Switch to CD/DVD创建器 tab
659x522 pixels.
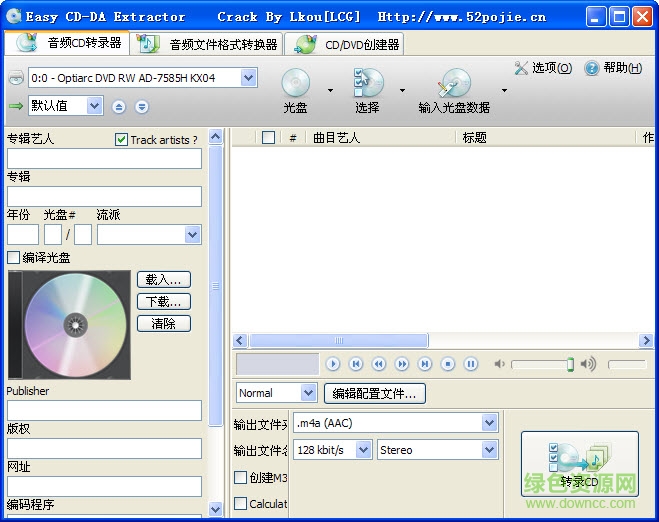tap(348, 44)
